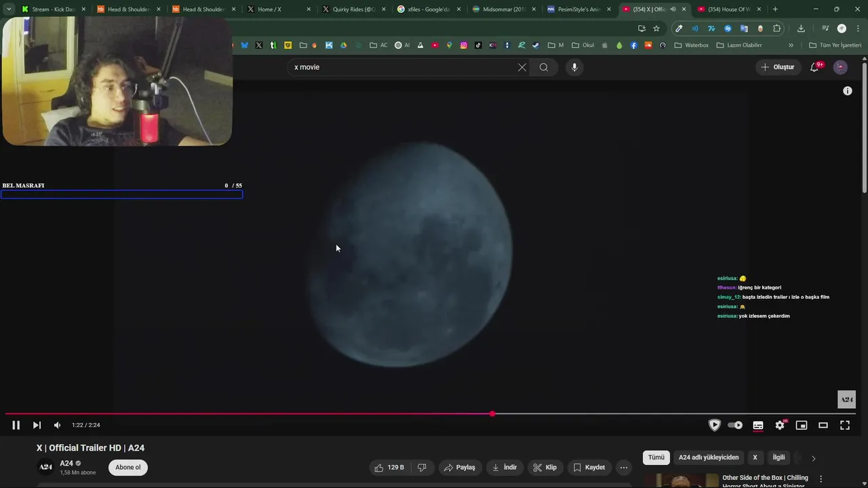Viewport: 868px width, 488px height.
Task: Select the X filter chip
Action: pos(755,457)
